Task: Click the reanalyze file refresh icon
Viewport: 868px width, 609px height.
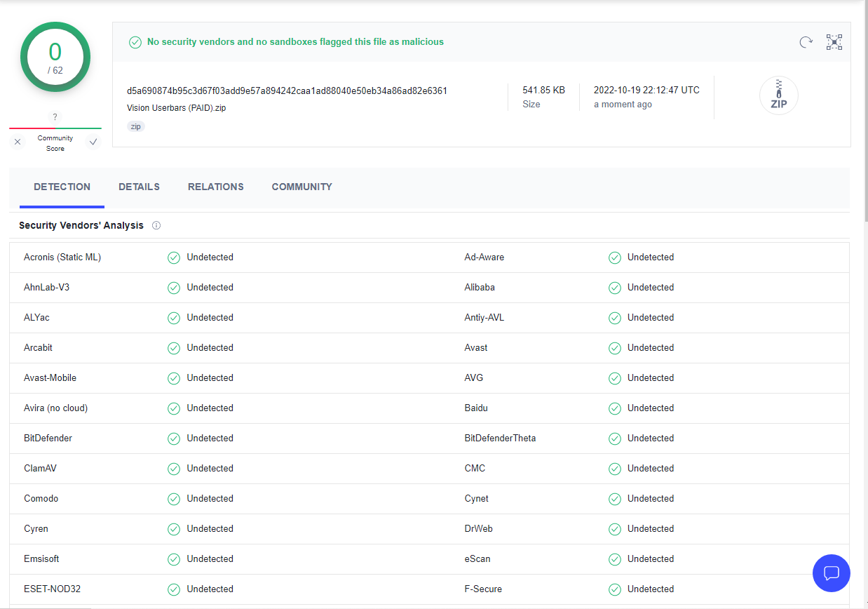Action: point(806,42)
